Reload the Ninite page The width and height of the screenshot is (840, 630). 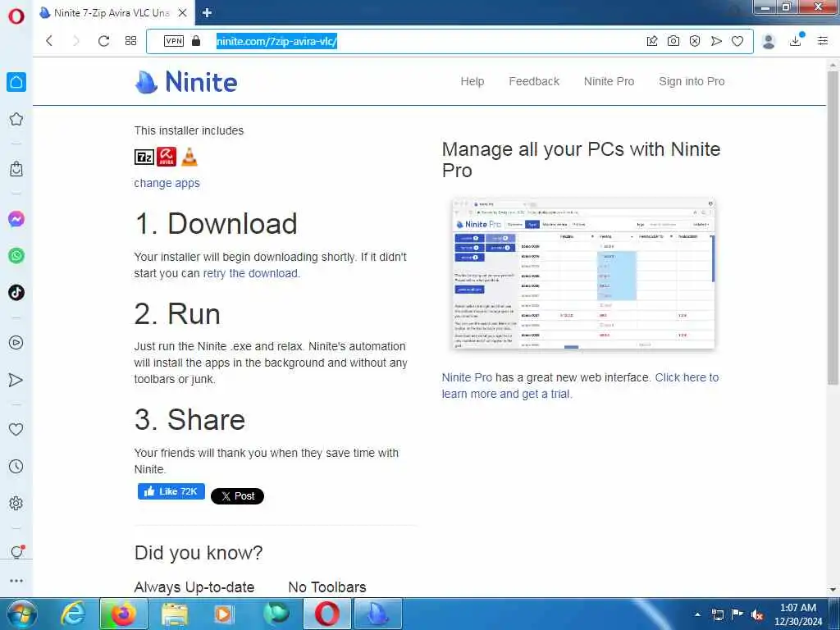[103, 41]
